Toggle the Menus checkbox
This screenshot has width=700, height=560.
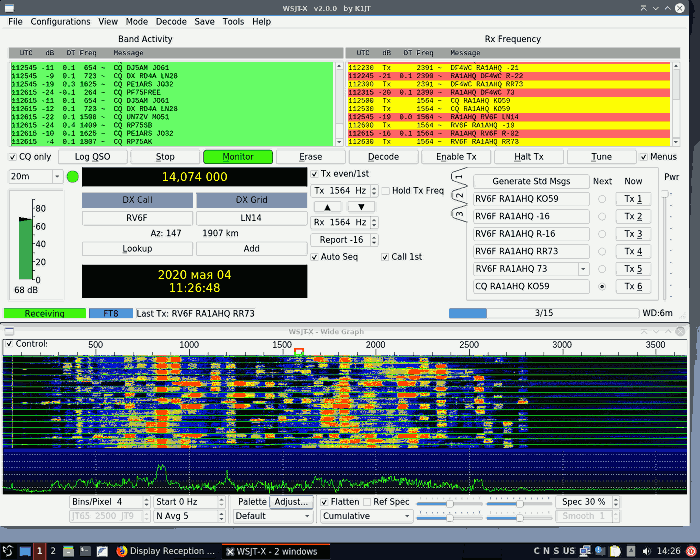point(644,157)
